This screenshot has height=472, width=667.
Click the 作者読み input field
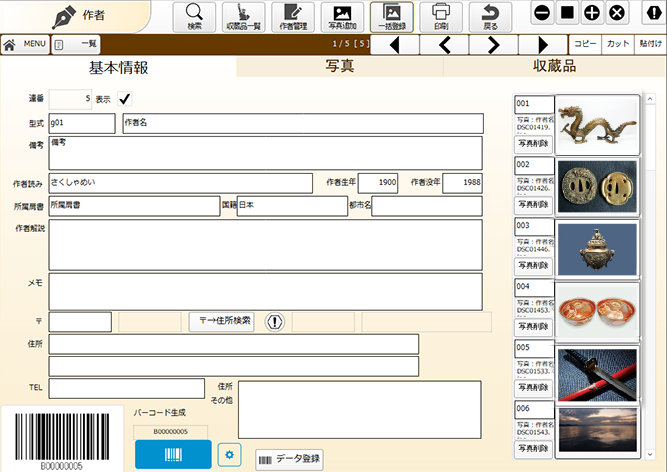click(180, 183)
